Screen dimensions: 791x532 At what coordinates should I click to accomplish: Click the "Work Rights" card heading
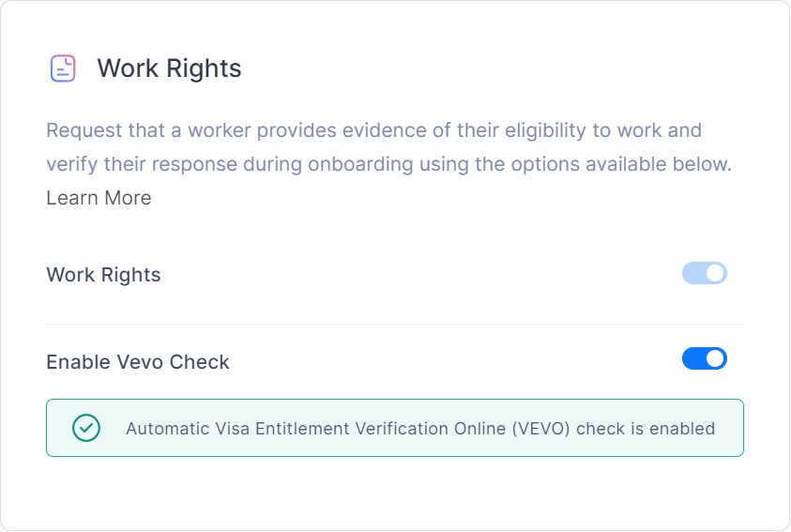pyautogui.click(x=169, y=68)
